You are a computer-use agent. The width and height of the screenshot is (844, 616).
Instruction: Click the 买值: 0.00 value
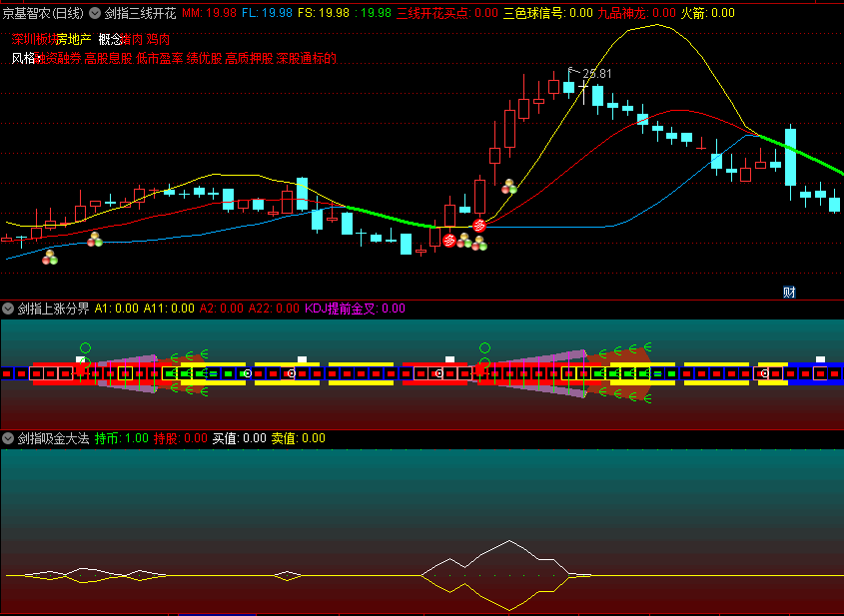(239, 438)
